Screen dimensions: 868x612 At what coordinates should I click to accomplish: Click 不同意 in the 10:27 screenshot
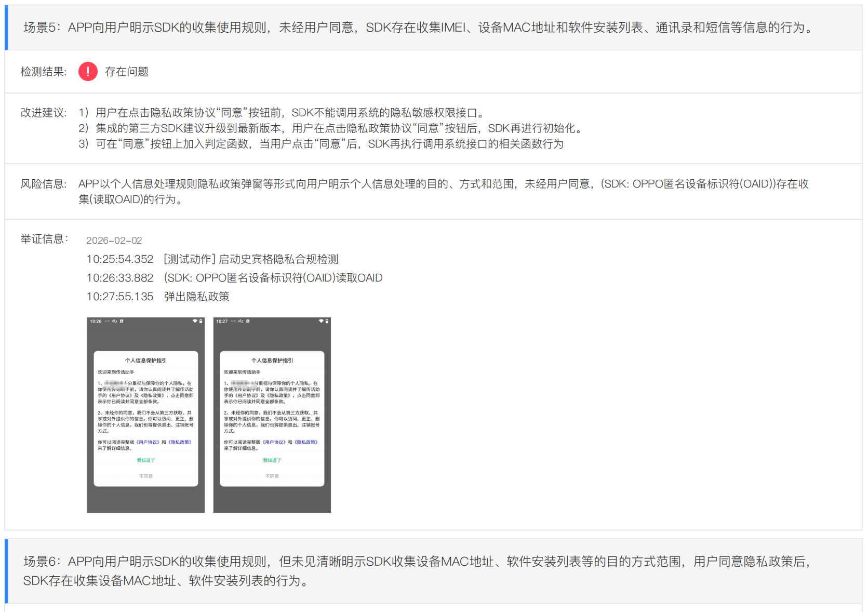pos(272,476)
